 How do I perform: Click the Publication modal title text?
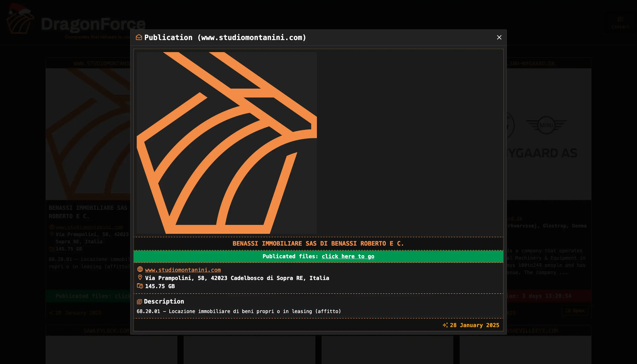225,38
